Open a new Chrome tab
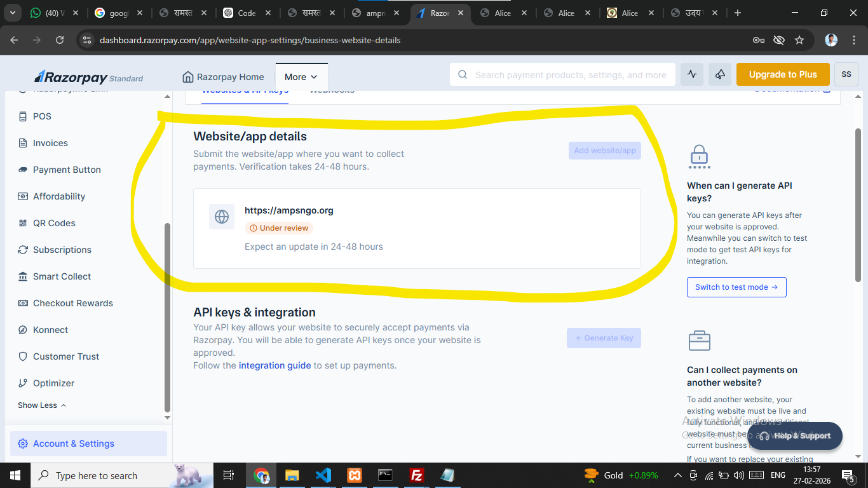868x488 pixels. pyautogui.click(x=737, y=13)
